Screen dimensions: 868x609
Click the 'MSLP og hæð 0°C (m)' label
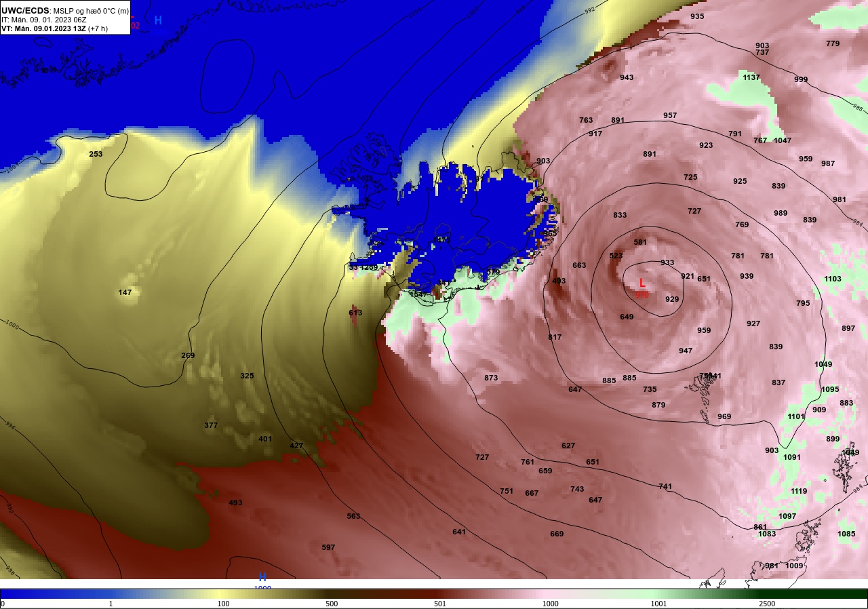pos(91,11)
